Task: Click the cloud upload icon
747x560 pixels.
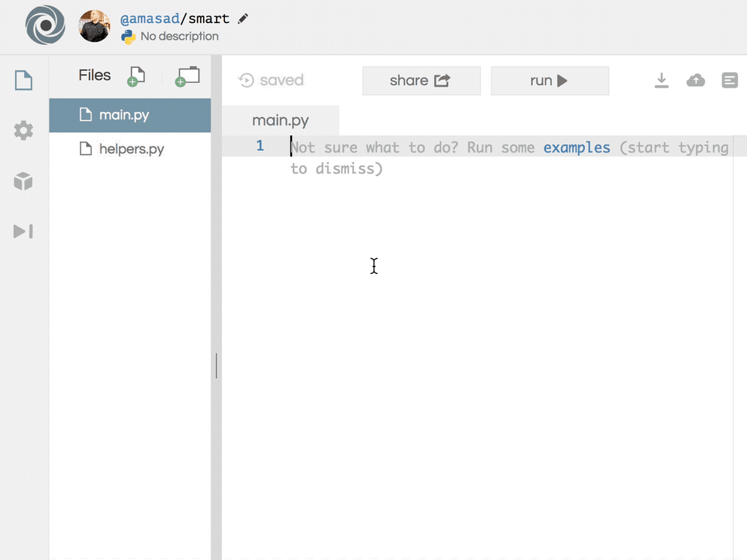Action: [x=695, y=81]
